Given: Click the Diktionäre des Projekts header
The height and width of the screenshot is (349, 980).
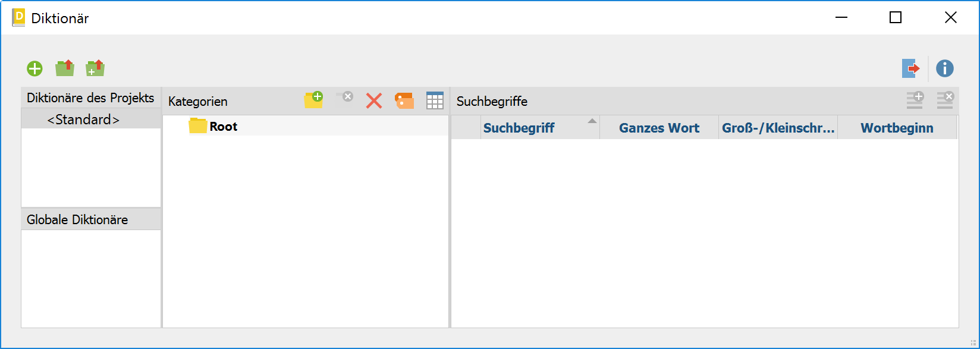Looking at the screenshot, I should 91,98.
